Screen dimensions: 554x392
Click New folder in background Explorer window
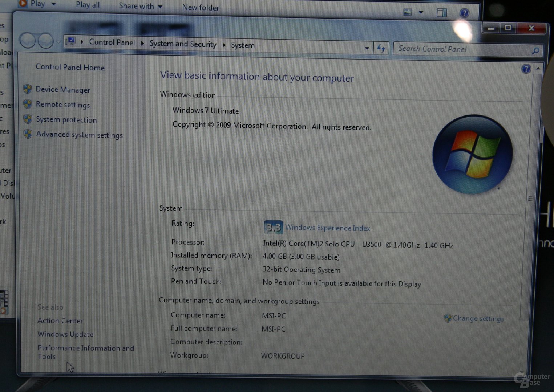point(201,8)
